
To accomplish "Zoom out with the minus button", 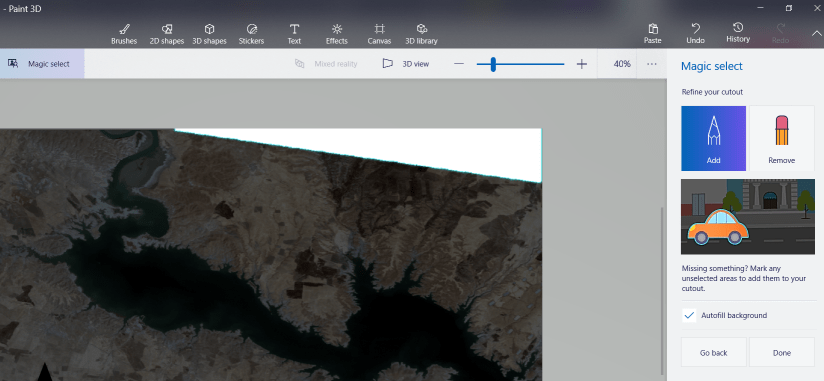I will tap(459, 64).
